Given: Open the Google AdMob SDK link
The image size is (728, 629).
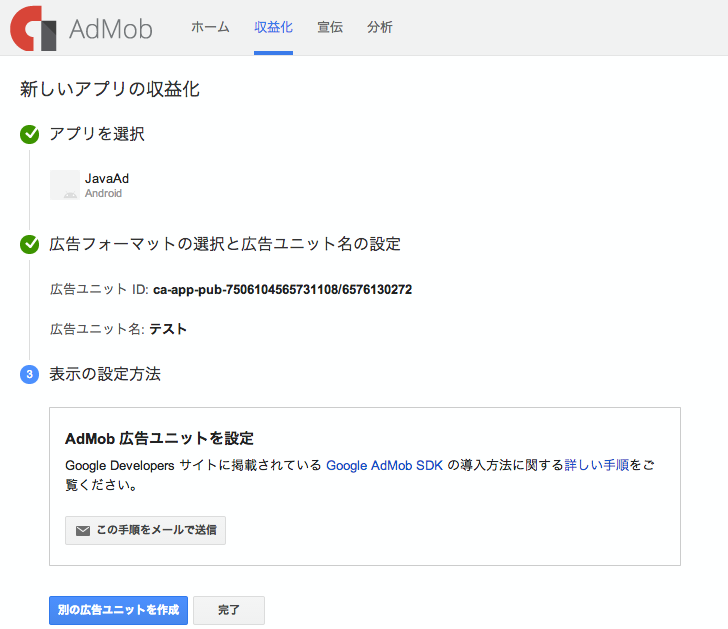Looking at the screenshot, I should pos(384,465).
